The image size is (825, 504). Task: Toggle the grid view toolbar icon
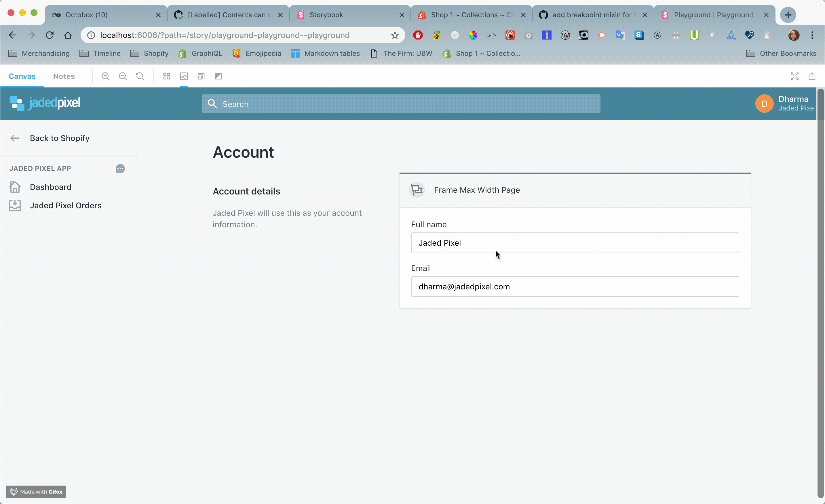(166, 76)
